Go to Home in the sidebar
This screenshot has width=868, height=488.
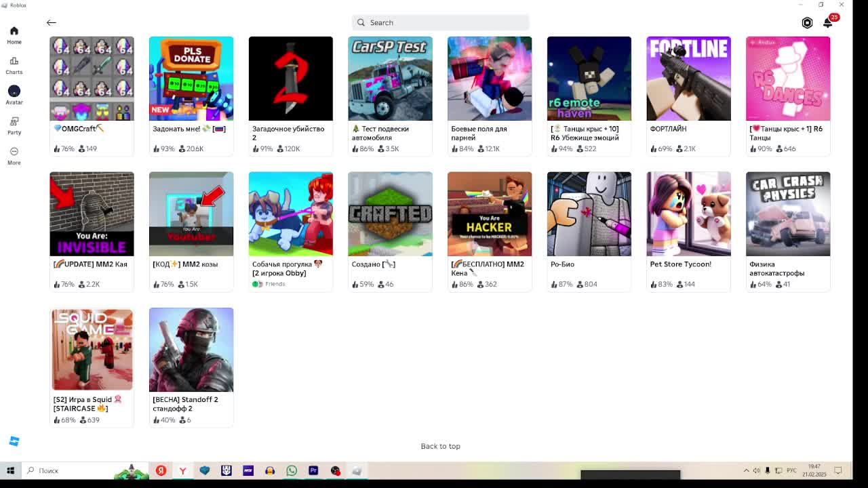[x=14, y=35]
